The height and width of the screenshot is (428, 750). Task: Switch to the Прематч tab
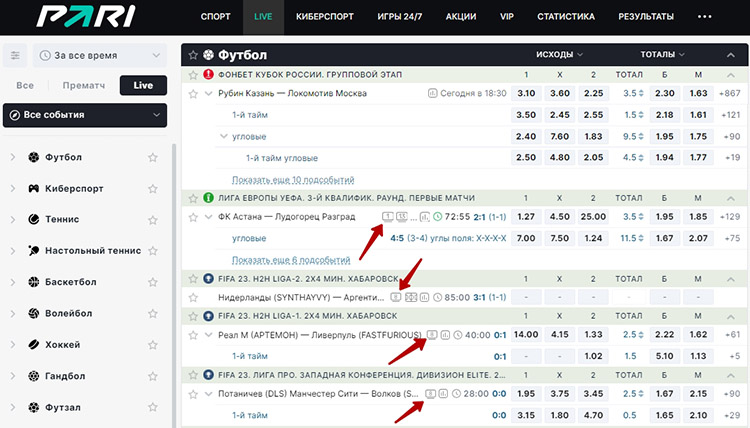(x=83, y=86)
